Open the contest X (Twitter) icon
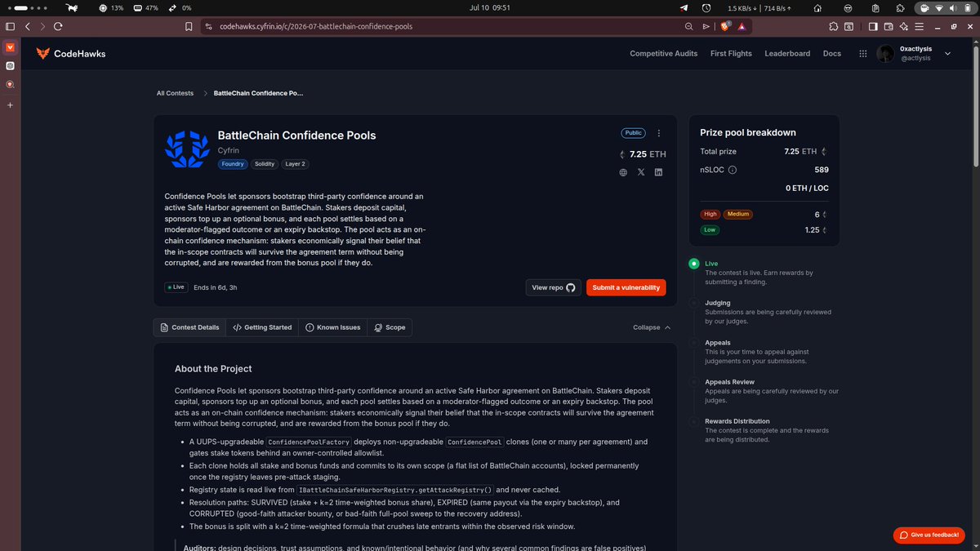The width and height of the screenshot is (980, 551). coord(641,172)
